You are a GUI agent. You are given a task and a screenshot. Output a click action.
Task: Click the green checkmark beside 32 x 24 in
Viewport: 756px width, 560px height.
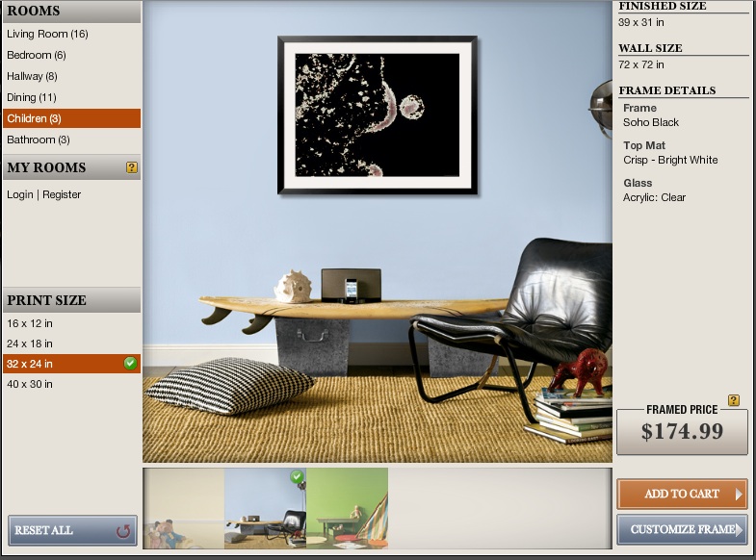tap(130, 363)
